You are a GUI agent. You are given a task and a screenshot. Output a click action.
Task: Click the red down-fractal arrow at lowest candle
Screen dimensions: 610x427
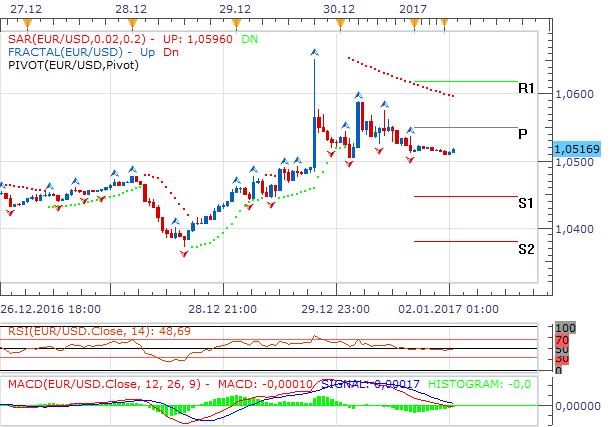(x=184, y=254)
